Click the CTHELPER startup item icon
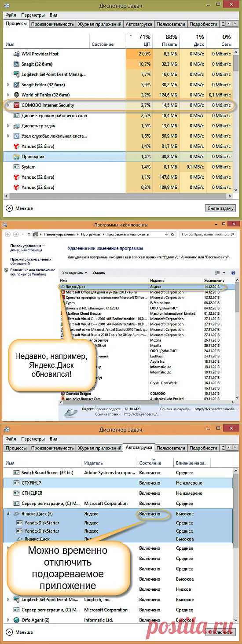242x644 pixels. (17, 493)
